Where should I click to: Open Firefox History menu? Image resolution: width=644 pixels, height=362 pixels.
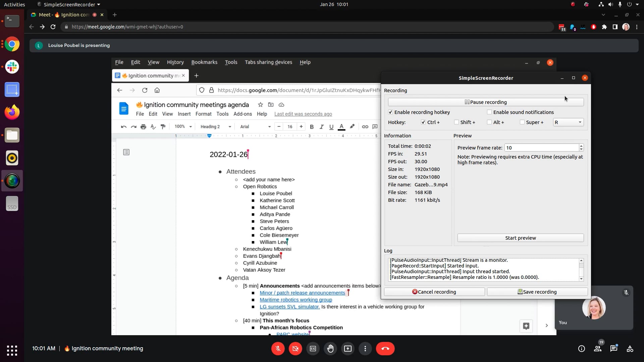point(175,62)
